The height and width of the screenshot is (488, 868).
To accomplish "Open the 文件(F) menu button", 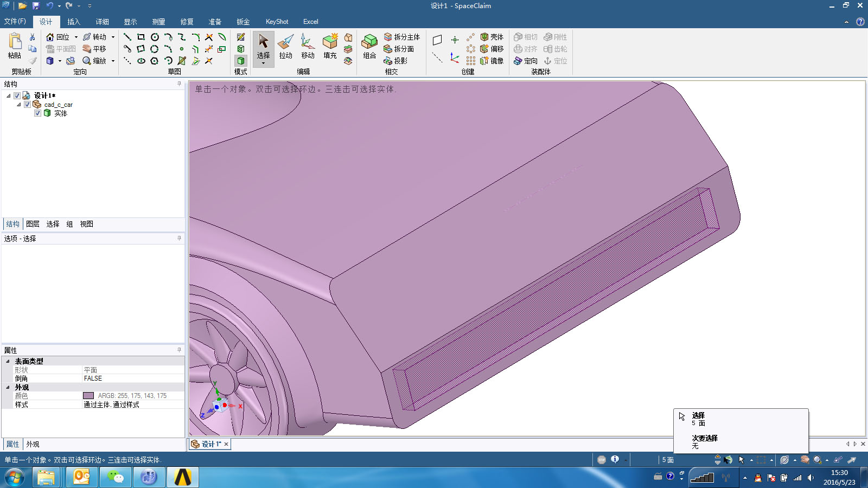I will point(15,22).
